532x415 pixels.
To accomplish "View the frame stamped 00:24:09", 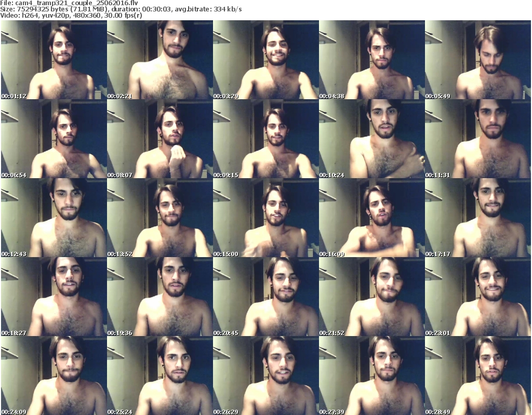I will point(54,376).
